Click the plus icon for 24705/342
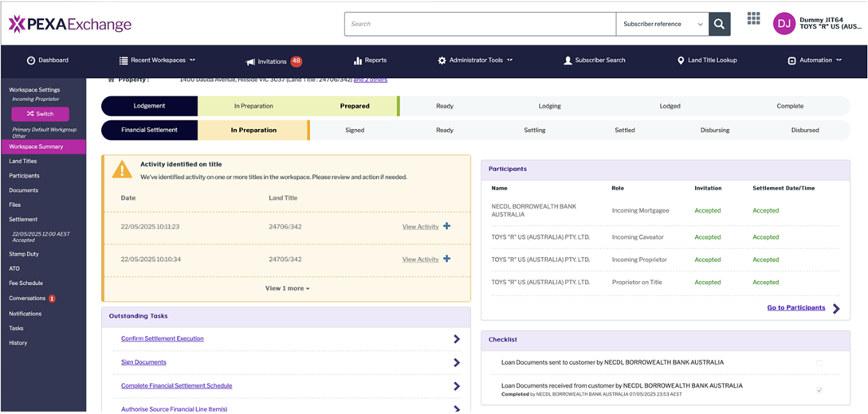This screenshot has height=414, width=868. click(x=446, y=259)
